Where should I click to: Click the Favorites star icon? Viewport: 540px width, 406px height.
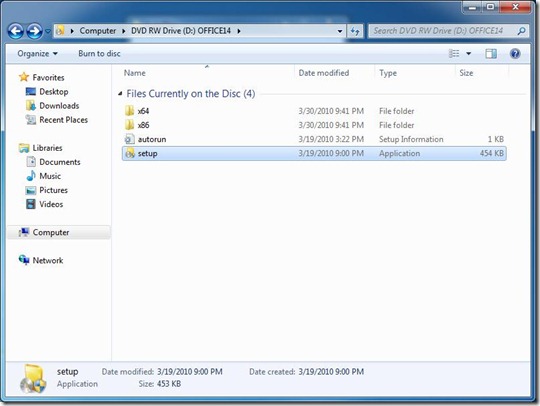tap(24, 77)
